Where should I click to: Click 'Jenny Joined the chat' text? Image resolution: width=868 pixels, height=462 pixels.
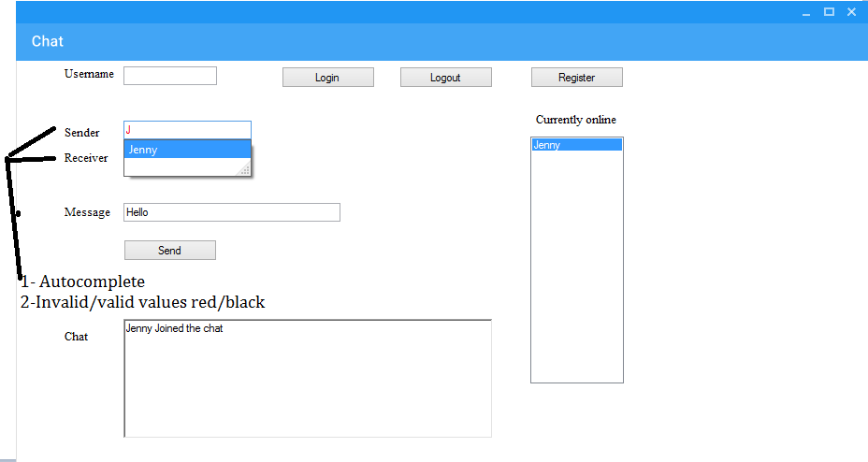click(174, 328)
